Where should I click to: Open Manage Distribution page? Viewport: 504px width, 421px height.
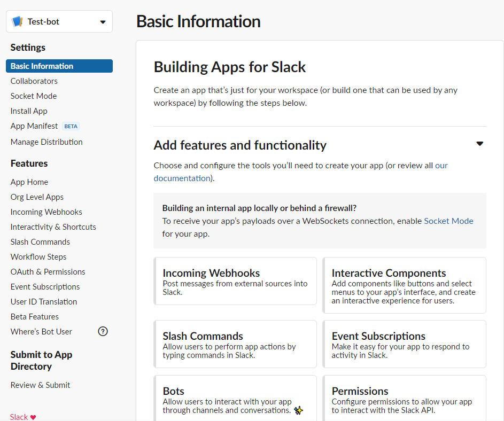tap(46, 142)
